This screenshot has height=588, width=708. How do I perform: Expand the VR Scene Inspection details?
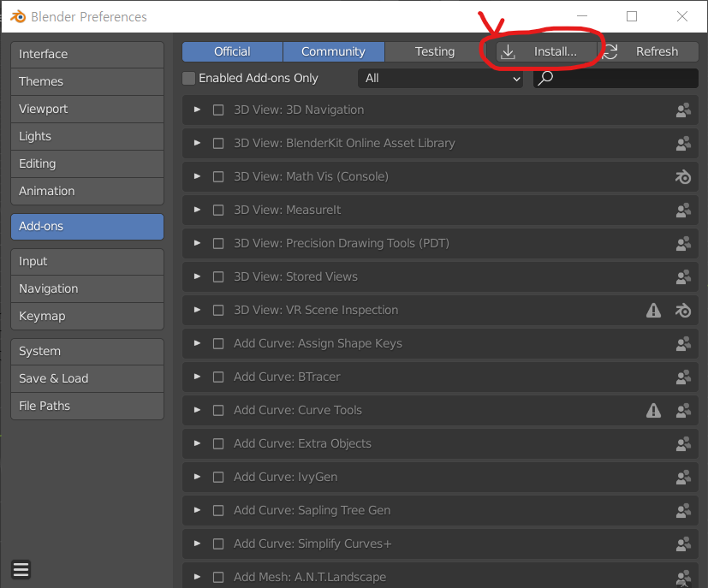point(197,310)
